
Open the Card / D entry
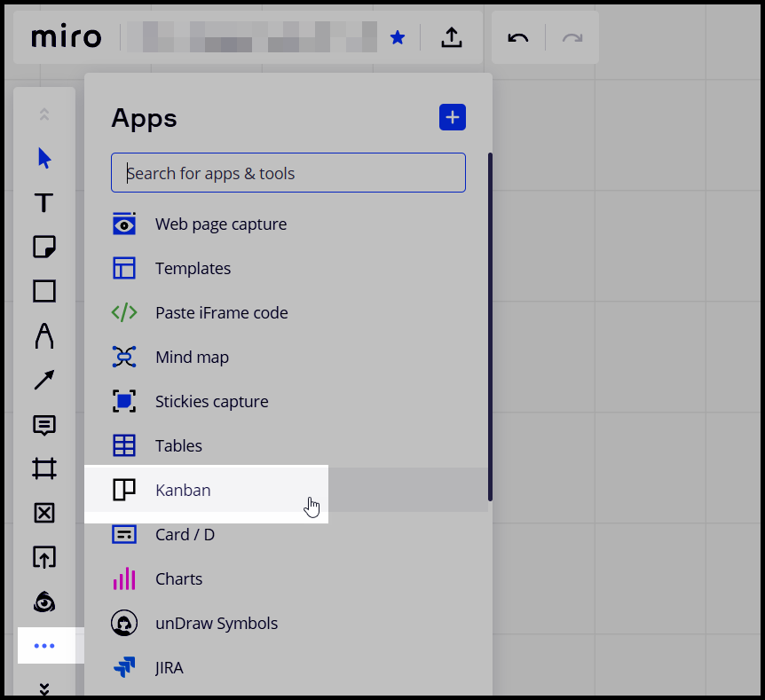click(x=286, y=535)
